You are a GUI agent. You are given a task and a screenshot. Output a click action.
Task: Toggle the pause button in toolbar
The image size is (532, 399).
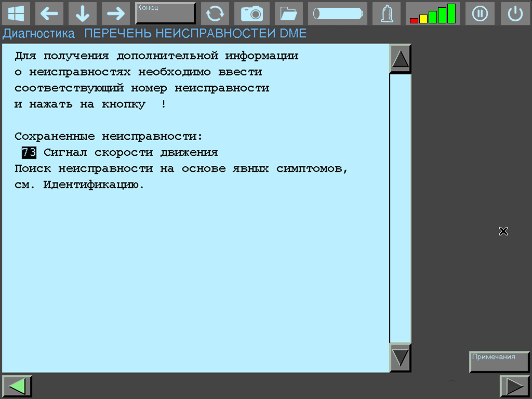(480, 14)
